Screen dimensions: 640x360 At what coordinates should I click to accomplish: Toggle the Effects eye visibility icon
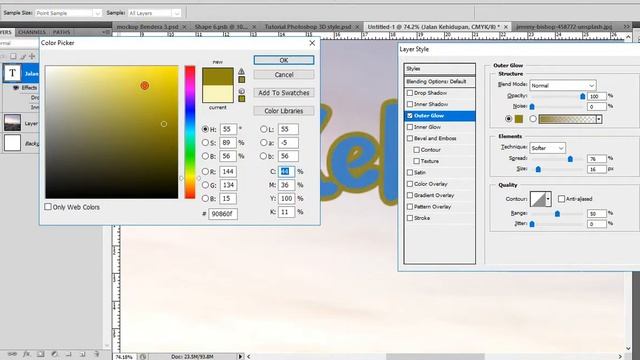(16, 88)
